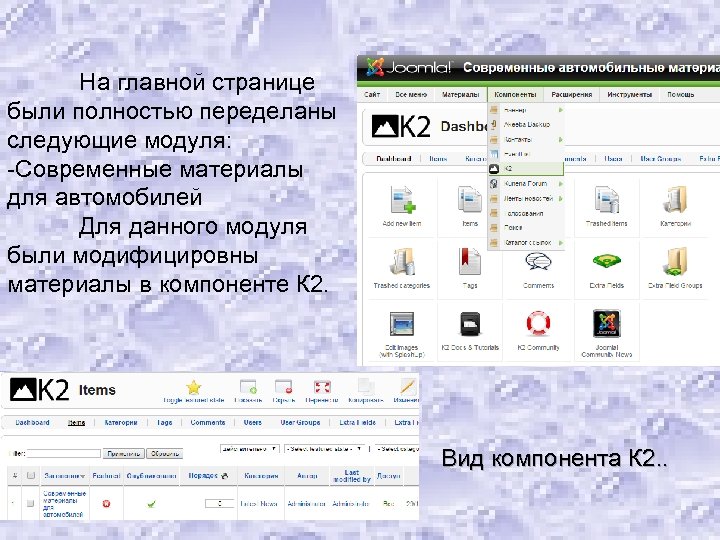Expand the Каталог ссылок submenu arrow

[561, 242]
